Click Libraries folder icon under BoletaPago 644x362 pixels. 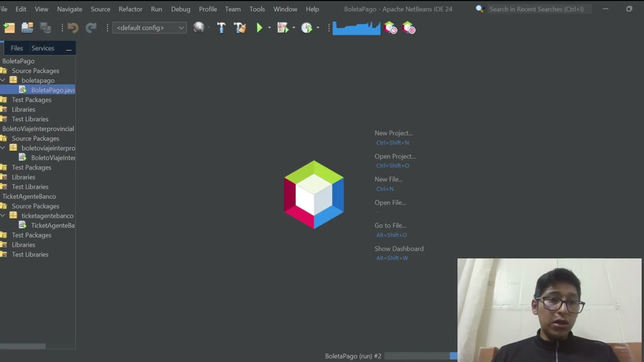click(4, 109)
